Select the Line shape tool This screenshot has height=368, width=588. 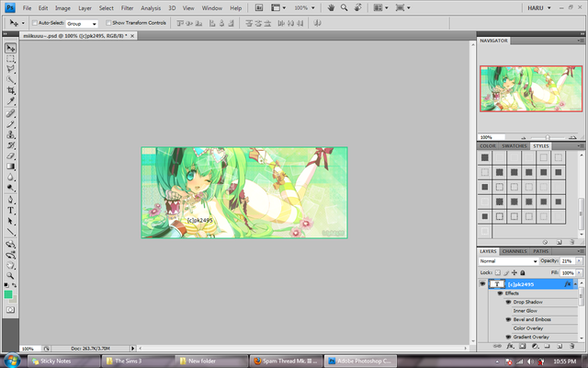click(10, 232)
